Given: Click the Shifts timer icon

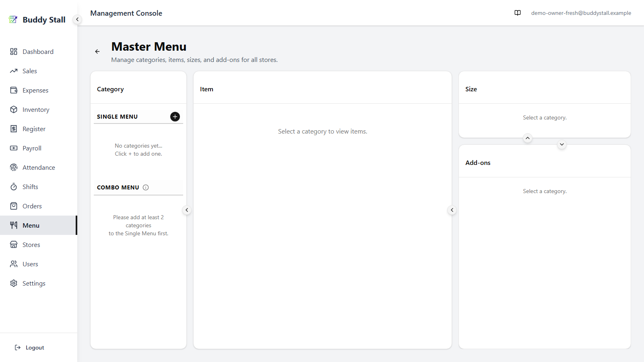Looking at the screenshot, I should click(x=14, y=187).
